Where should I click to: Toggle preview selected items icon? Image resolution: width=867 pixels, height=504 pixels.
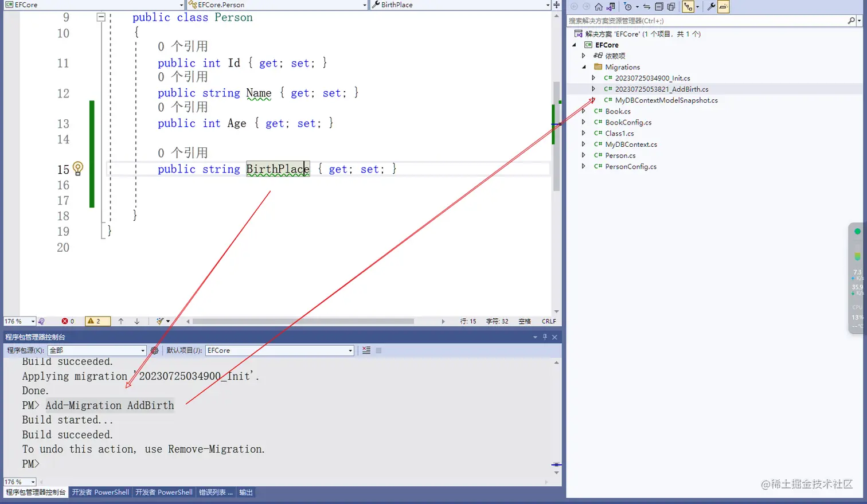coord(724,7)
